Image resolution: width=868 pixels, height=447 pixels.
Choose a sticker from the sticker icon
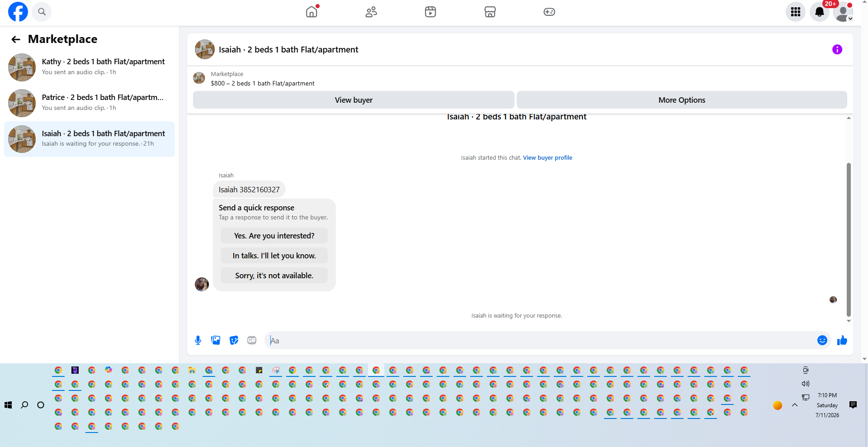234,340
